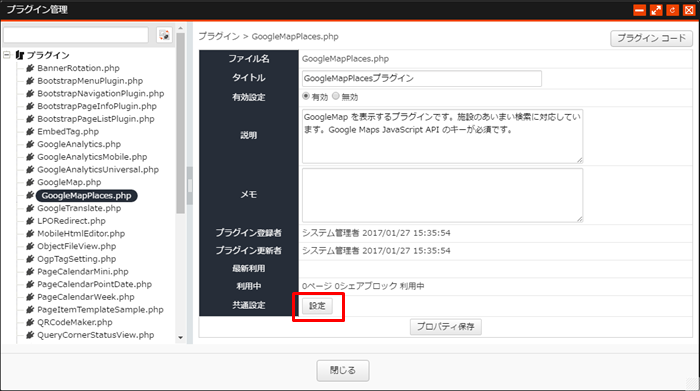
Task: Click the ファイル名 value GoogleMapPlaces.php
Action: click(x=345, y=59)
